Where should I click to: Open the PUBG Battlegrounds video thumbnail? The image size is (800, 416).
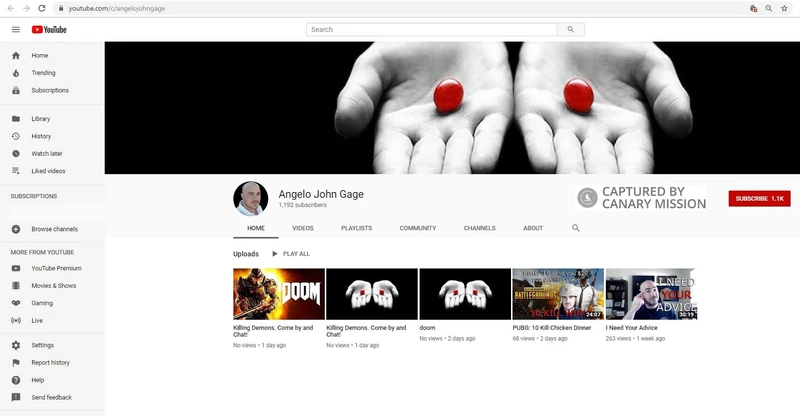tap(558, 294)
